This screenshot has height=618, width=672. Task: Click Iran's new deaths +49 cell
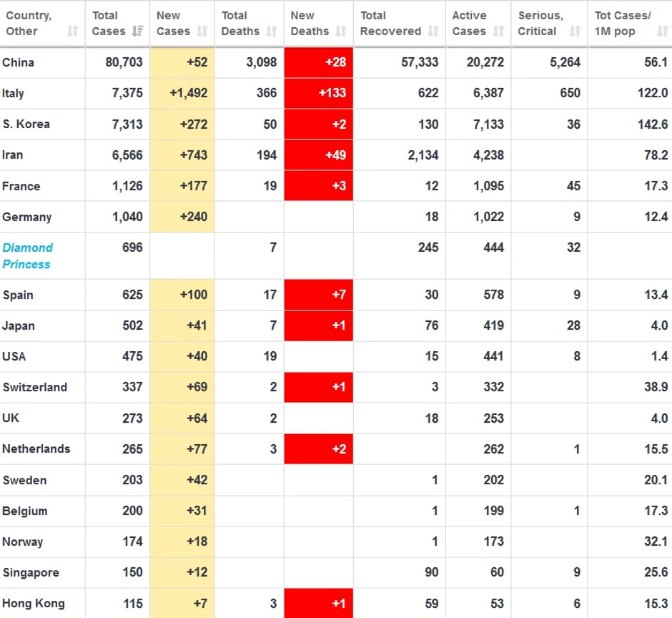319,154
